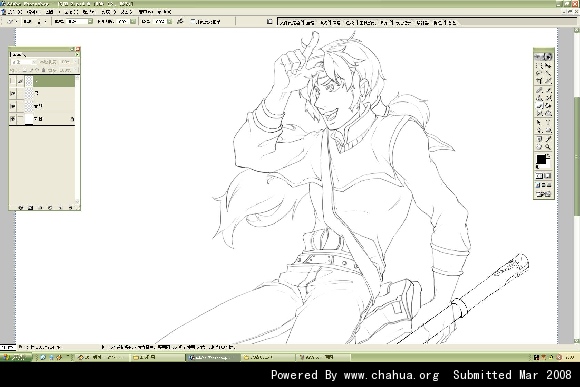Click the Jump to ImageReady button

[x=543, y=194]
